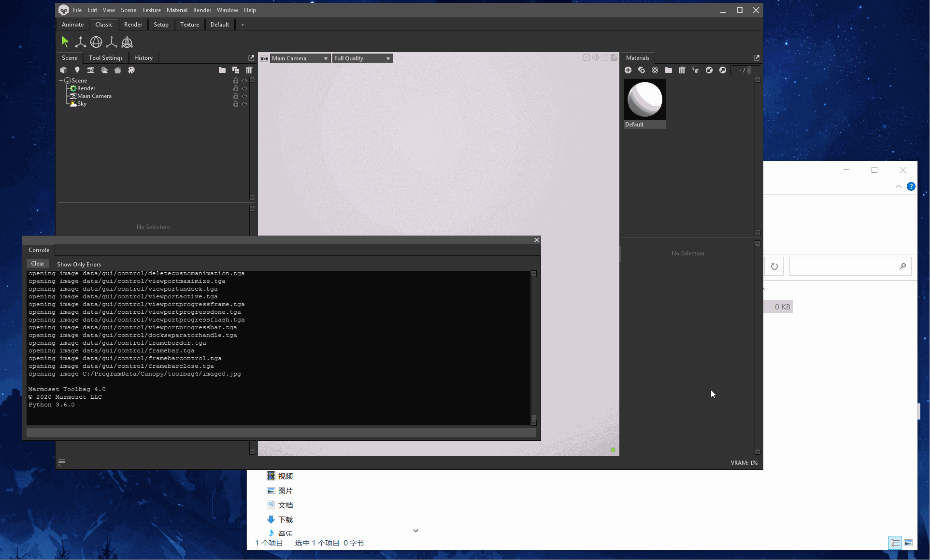The image size is (930, 560).
Task: Open Edit menu
Action: (92, 10)
